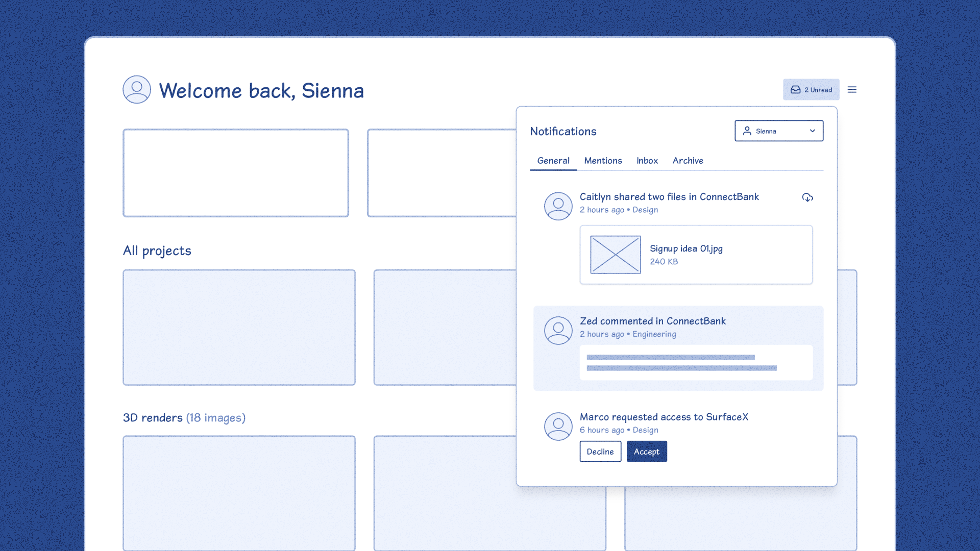Expand the notifications panel dropdown arrow
This screenshot has height=551, width=980.
tap(813, 131)
